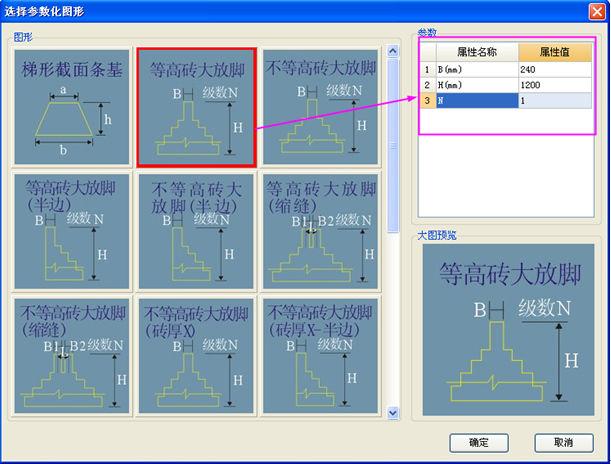Edit the B(mm) value field showing 240

pos(556,70)
